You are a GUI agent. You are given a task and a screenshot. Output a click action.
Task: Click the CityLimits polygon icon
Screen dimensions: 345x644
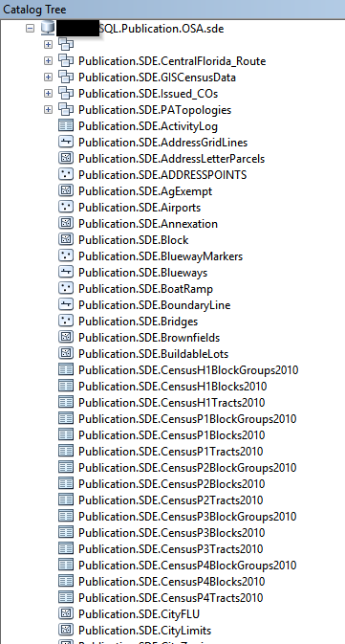pyautogui.click(x=66, y=630)
